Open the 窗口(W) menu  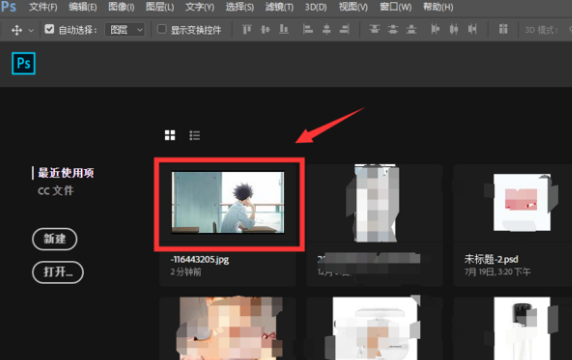[395, 7]
